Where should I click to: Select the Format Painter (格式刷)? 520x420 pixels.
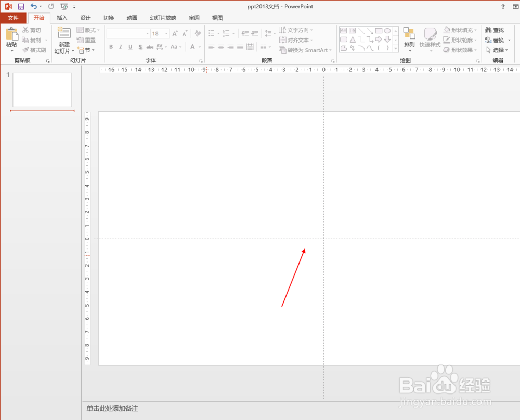pyautogui.click(x=34, y=50)
